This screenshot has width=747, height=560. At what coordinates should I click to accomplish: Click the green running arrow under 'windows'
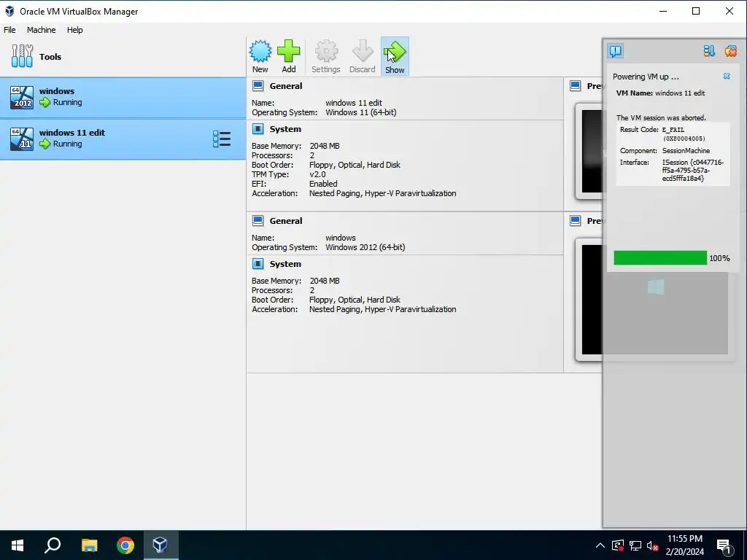click(44, 102)
